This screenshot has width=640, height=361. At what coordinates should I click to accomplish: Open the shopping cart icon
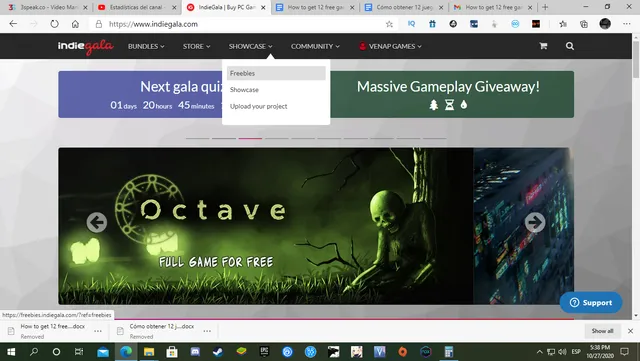[543, 46]
